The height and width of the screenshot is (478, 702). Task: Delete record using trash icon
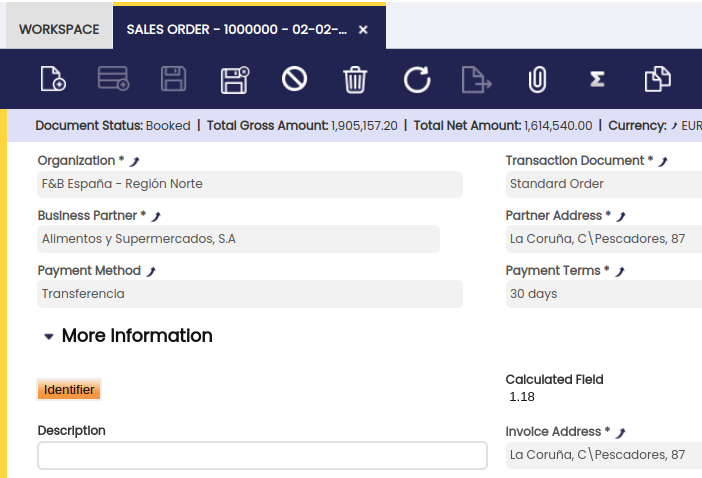click(x=355, y=79)
